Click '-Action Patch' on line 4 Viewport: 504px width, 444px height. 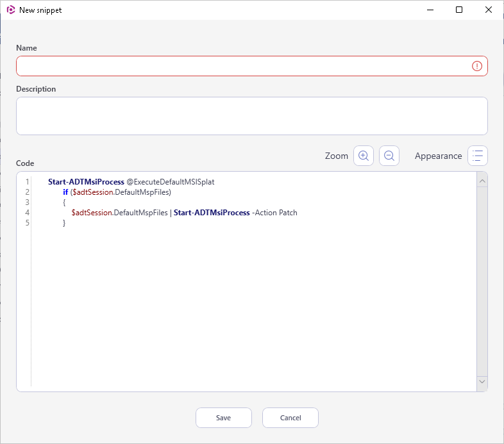(x=275, y=213)
